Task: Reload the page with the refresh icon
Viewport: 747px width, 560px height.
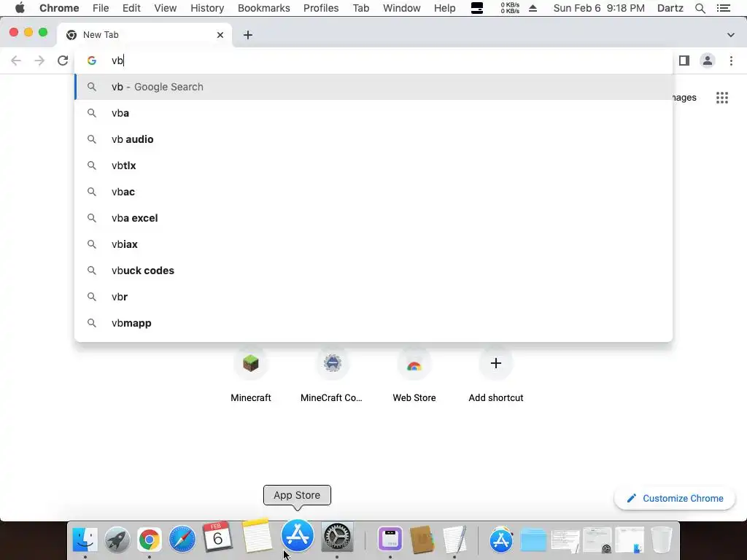Action: click(x=63, y=61)
